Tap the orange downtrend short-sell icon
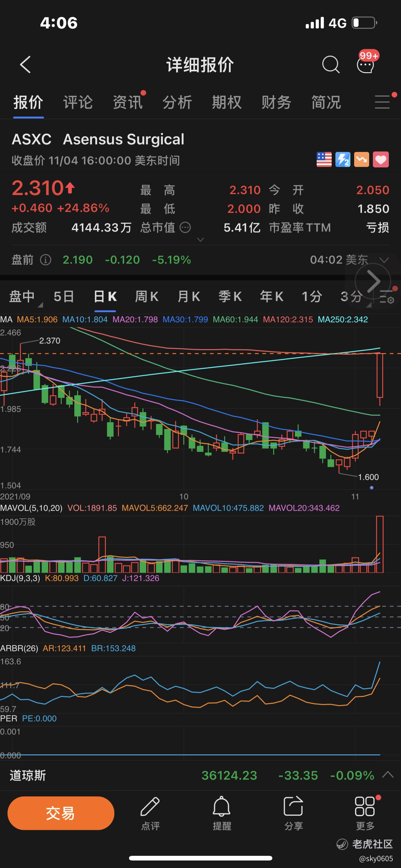401x868 pixels. coord(362,159)
